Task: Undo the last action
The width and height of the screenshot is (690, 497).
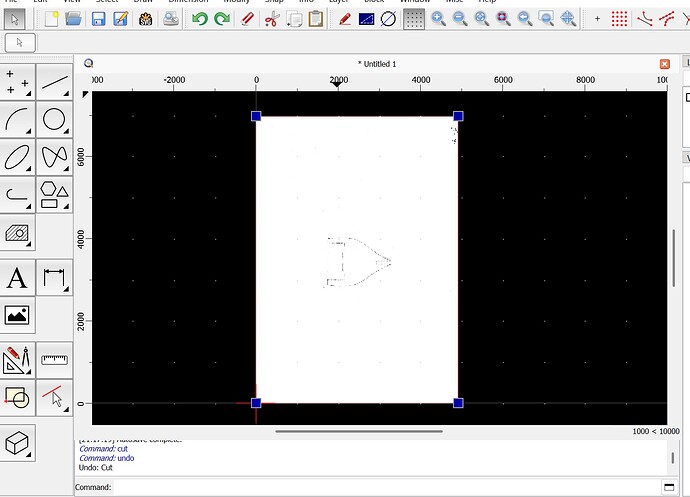Action: point(200,19)
